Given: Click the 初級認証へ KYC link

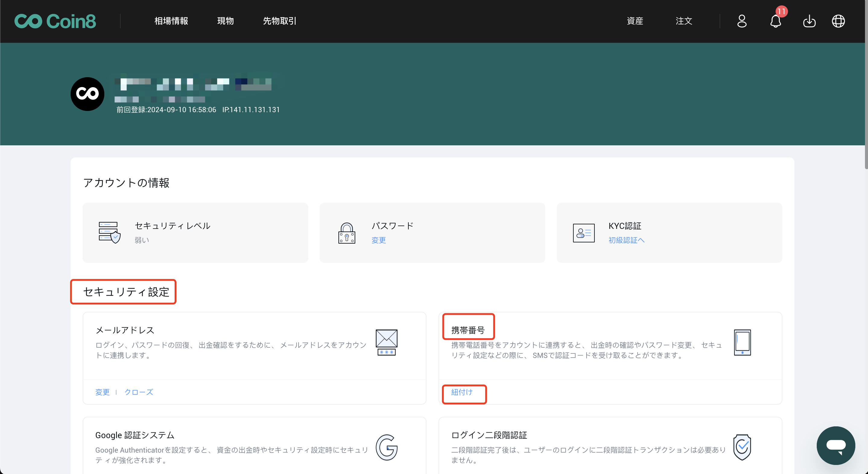Looking at the screenshot, I should (626, 240).
